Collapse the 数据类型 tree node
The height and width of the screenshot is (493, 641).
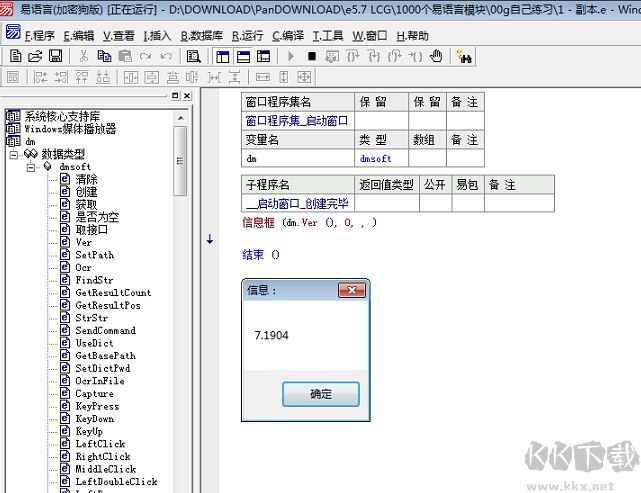click(15, 154)
